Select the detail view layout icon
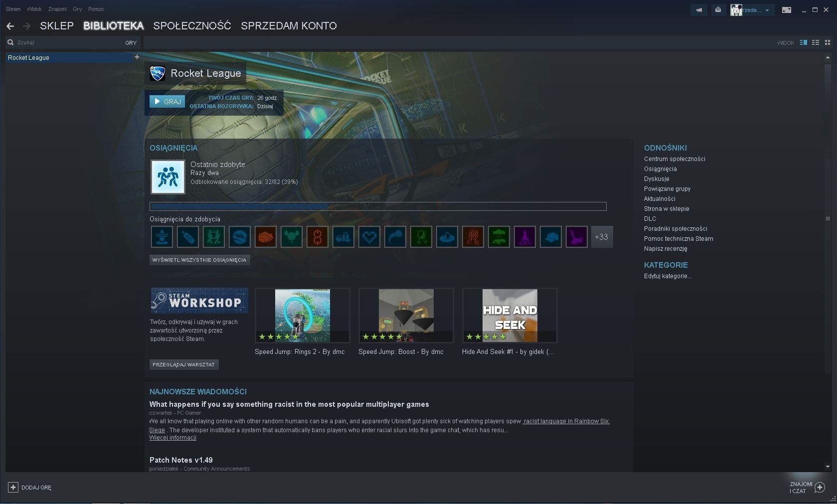Viewport: 837px width, 504px height. pyautogui.click(x=803, y=42)
